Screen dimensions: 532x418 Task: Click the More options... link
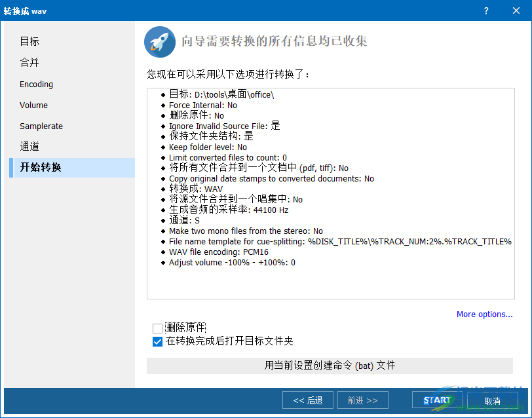(485, 314)
